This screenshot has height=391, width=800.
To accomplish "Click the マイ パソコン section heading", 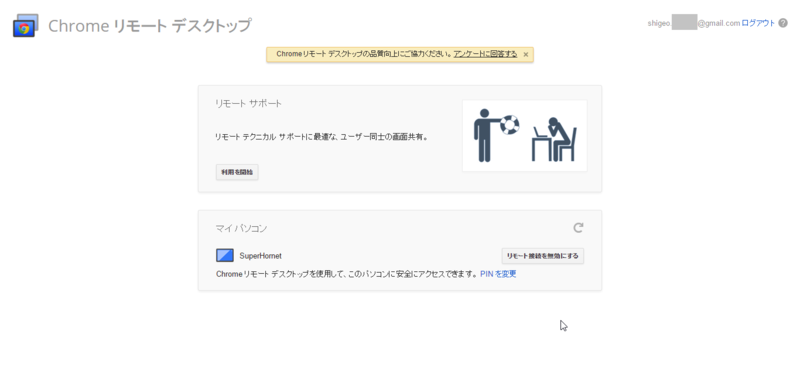I will 241,228.
